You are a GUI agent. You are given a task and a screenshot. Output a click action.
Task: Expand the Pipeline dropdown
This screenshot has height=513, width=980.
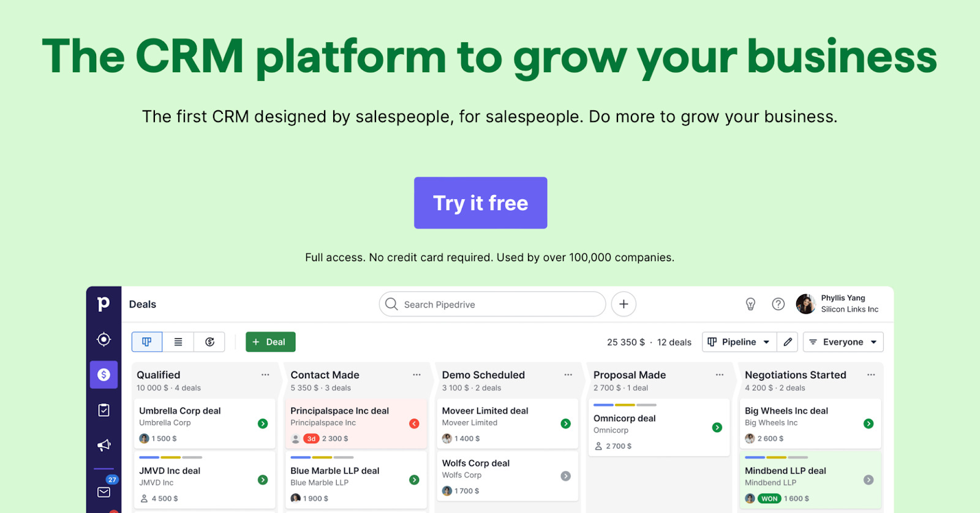[739, 342]
